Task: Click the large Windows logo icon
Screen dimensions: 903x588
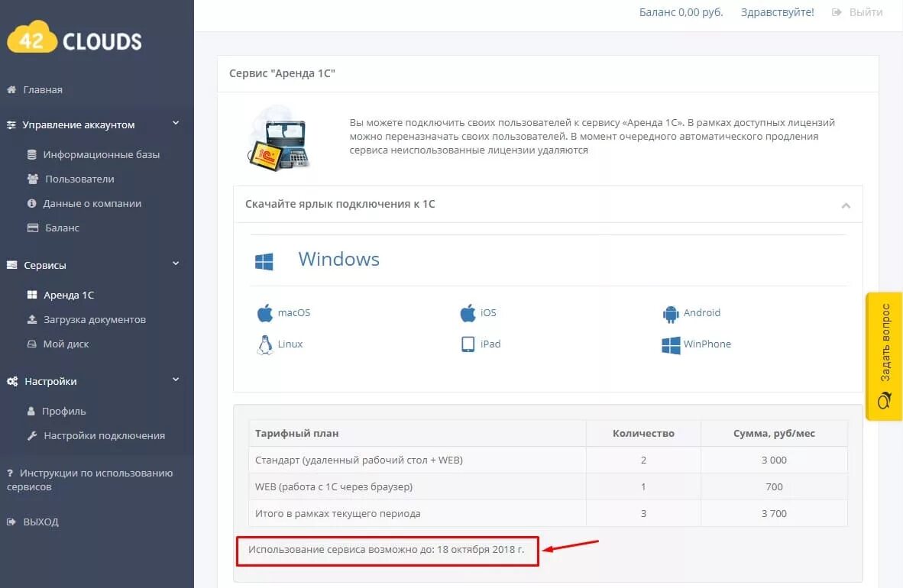Action: [x=264, y=261]
